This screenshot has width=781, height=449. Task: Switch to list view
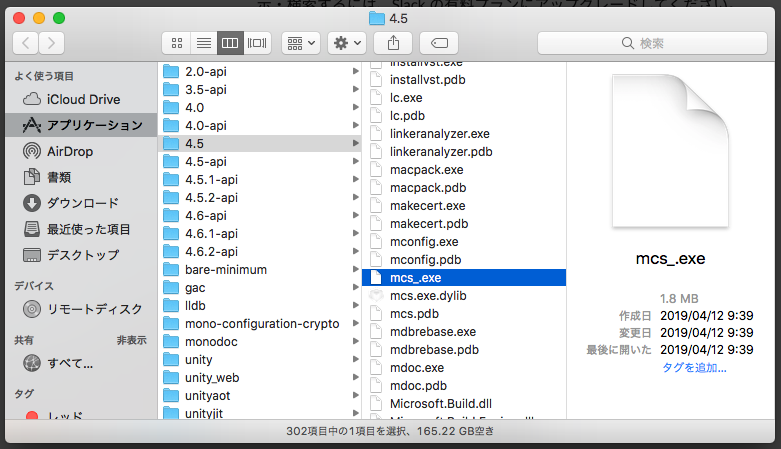click(204, 43)
